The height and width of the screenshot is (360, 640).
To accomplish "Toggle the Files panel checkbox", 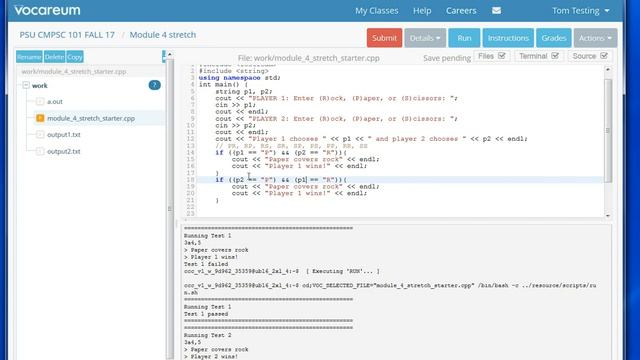I will coord(502,56).
